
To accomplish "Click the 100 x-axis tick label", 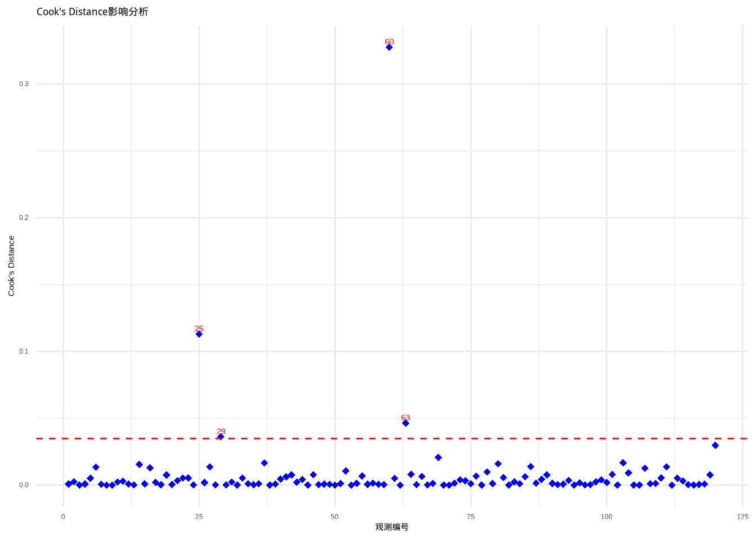I will [x=606, y=516].
